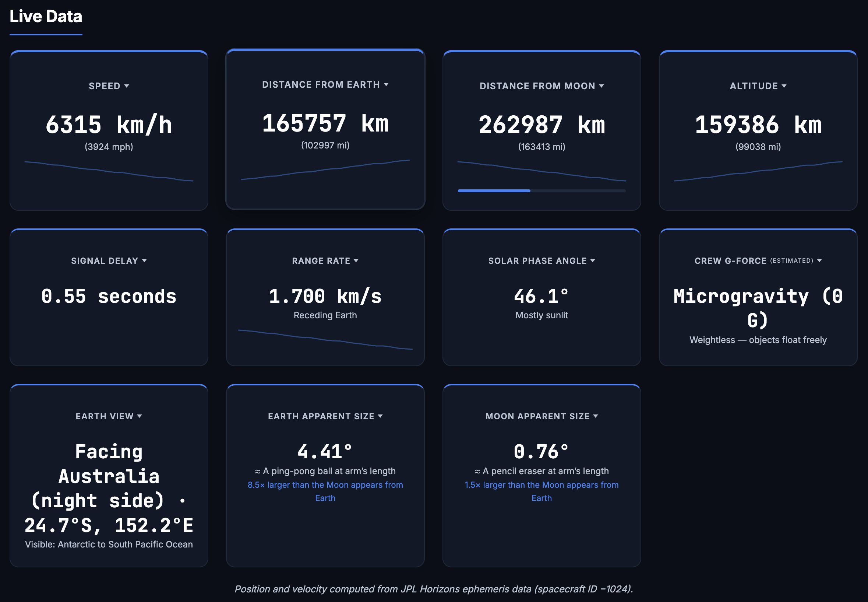Screen dimensions: 868x602
Task: Expand Signal Delay dropdown caret
Action: pyautogui.click(x=144, y=260)
